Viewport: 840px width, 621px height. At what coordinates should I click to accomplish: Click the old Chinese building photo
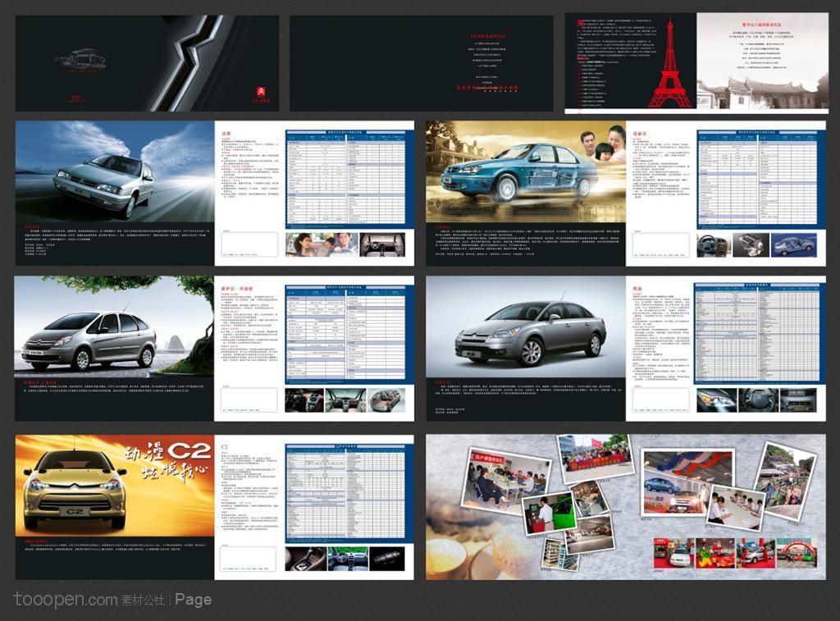(762, 92)
